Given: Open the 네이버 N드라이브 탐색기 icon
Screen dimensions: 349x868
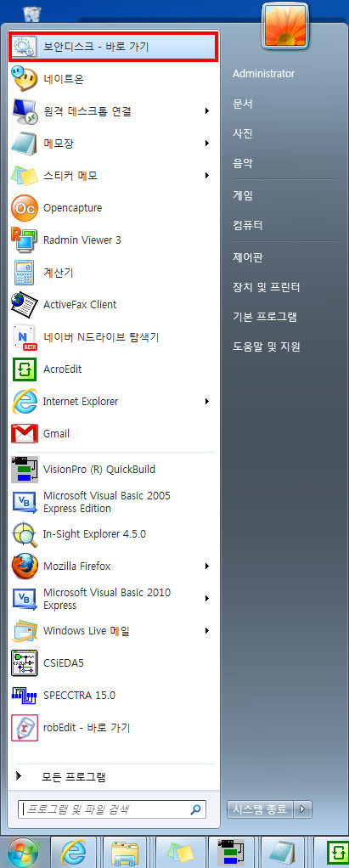Looking at the screenshot, I should [25, 336].
